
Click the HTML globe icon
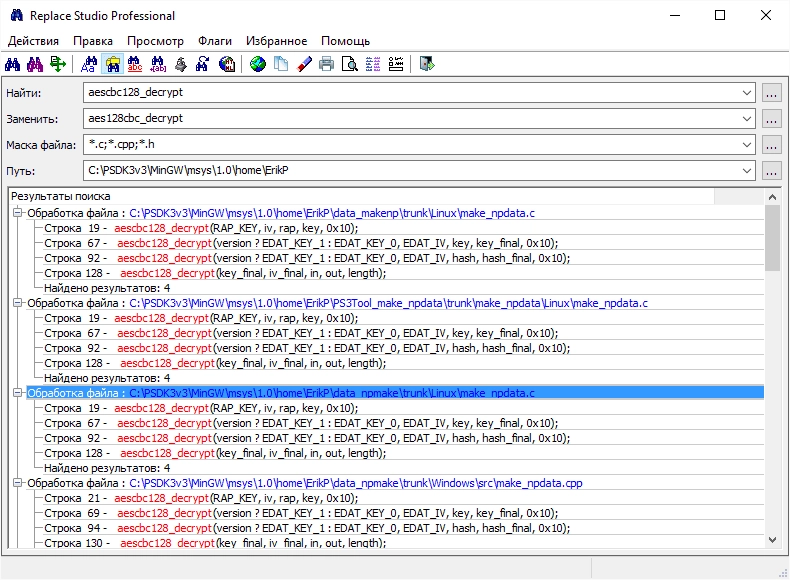click(x=227, y=64)
